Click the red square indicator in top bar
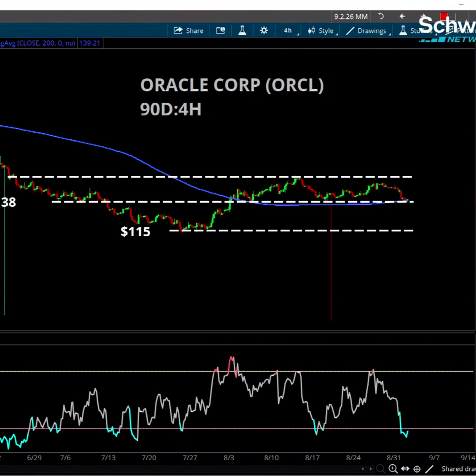The image size is (476, 476). [444, 16]
